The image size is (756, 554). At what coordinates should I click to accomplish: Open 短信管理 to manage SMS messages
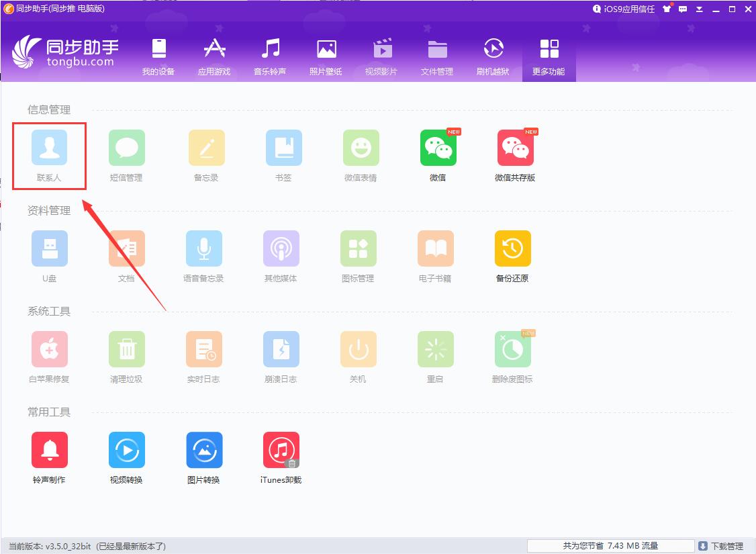(x=126, y=148)
